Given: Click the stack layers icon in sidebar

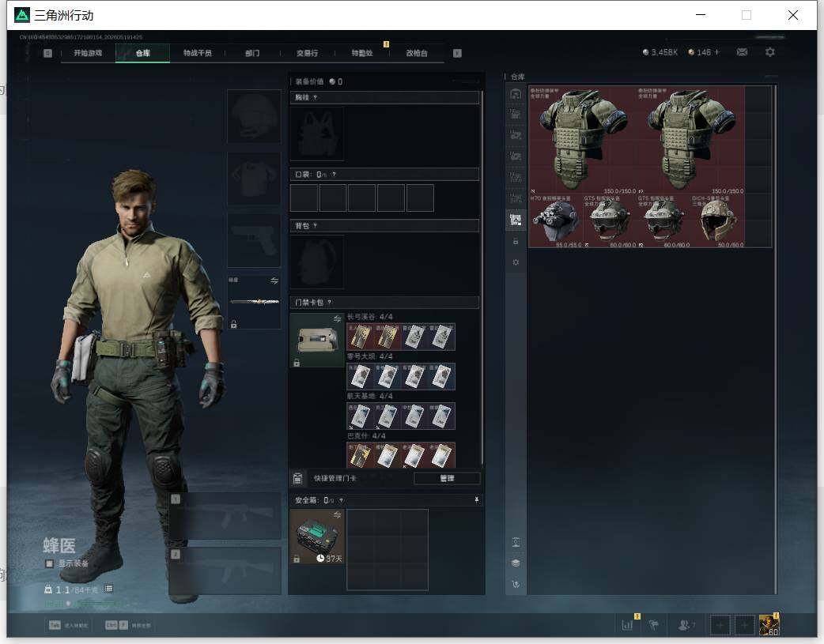Looking at the screenshot, I should [x=516, y=563].
